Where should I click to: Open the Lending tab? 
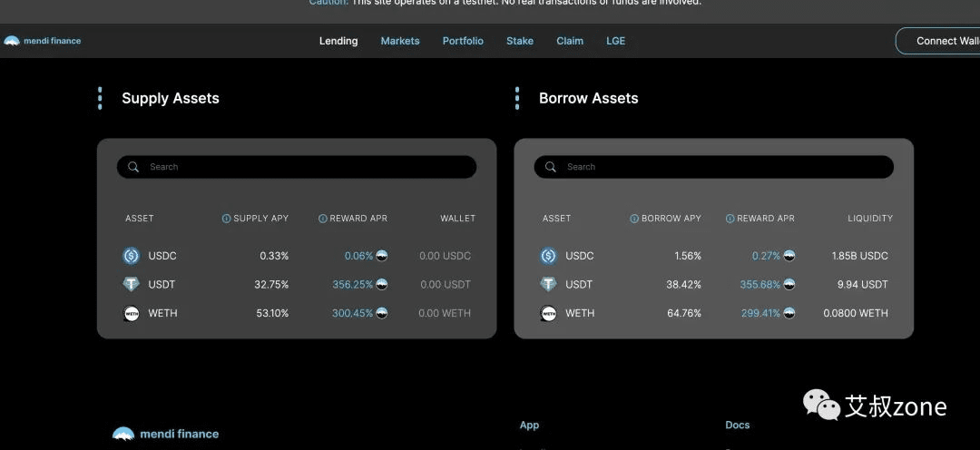tap(338, 41)
